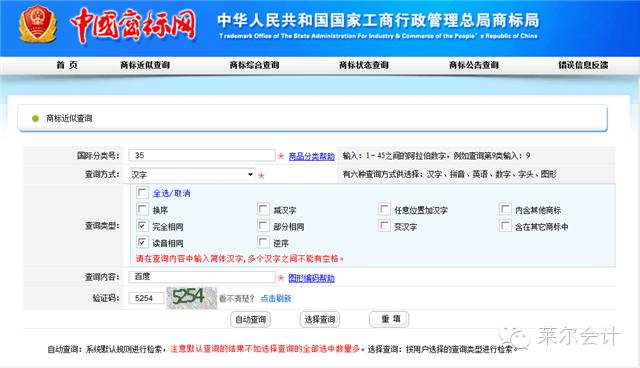This screenshot has height=368, width=640.
Task: Click the 国际分类号 row label
Action: click(98, 155)
